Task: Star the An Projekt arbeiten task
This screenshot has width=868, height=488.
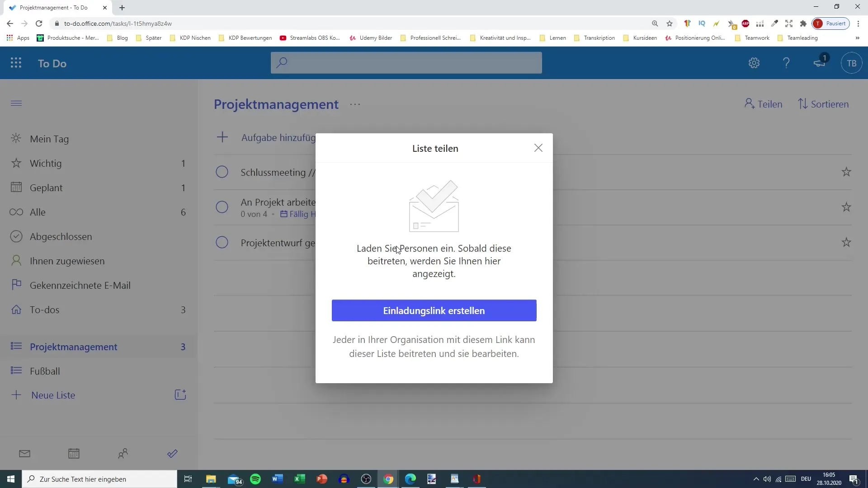Action: pos(846,207)
